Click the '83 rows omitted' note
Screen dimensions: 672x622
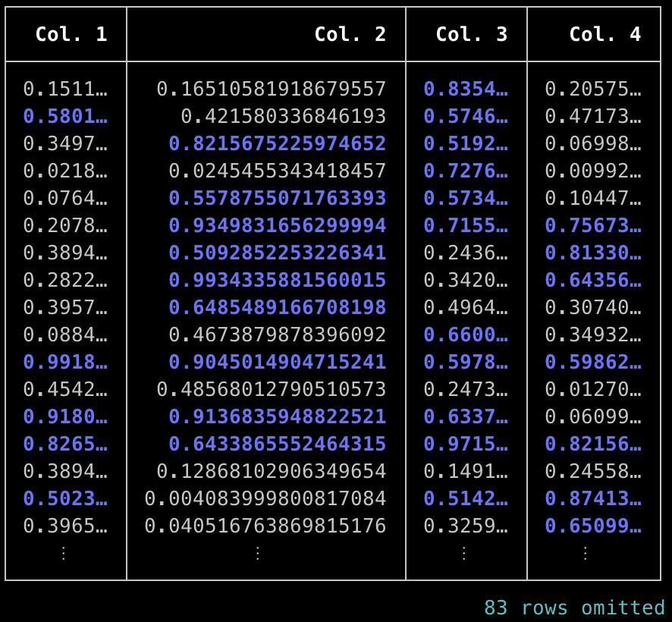[x=574, y=608]
